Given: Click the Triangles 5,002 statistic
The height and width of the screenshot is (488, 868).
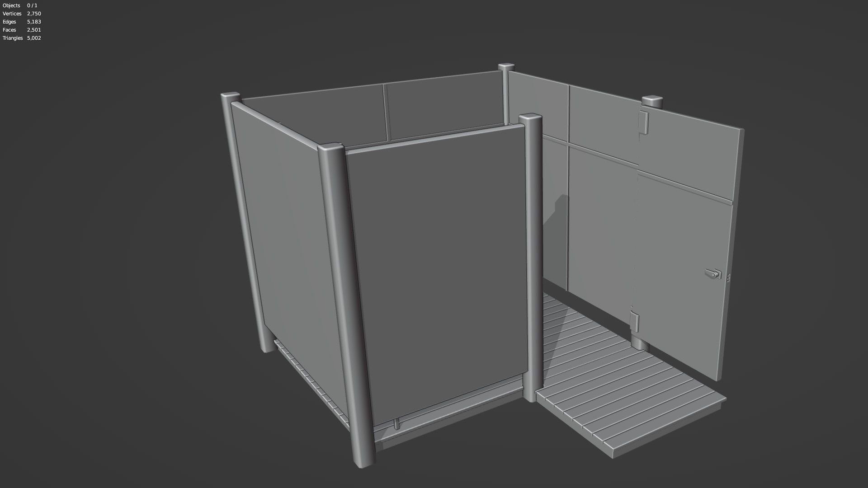Looking at the screenshot, I should [x=22, y=38].
